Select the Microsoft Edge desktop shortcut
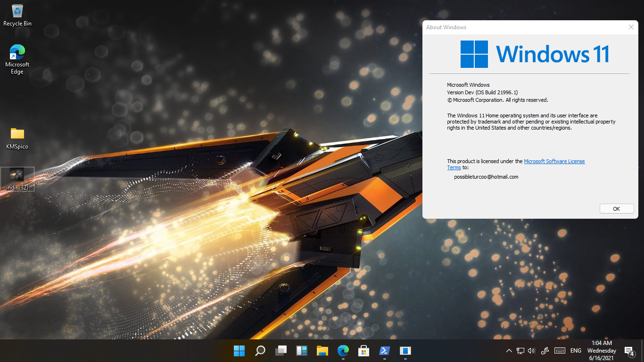This screenshot has width=644, height=362. coord(17,59)
